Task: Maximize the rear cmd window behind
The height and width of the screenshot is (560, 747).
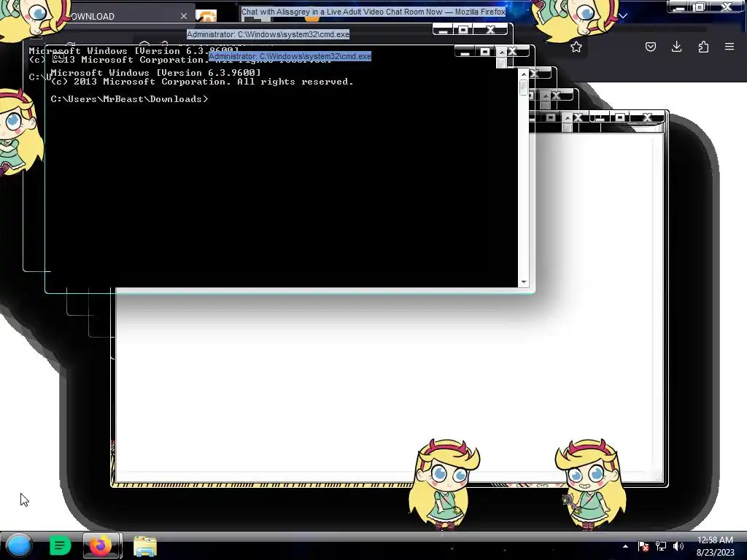Action: click(x=463, y=30)
